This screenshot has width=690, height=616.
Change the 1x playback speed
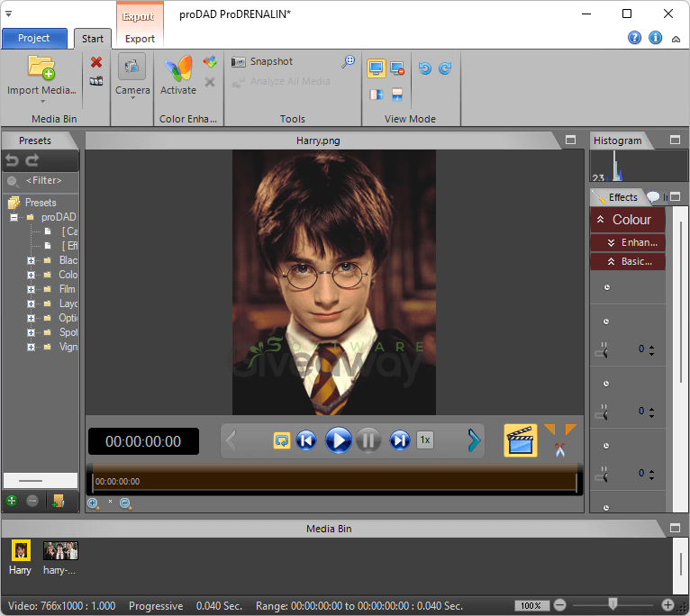coord(425,440)
